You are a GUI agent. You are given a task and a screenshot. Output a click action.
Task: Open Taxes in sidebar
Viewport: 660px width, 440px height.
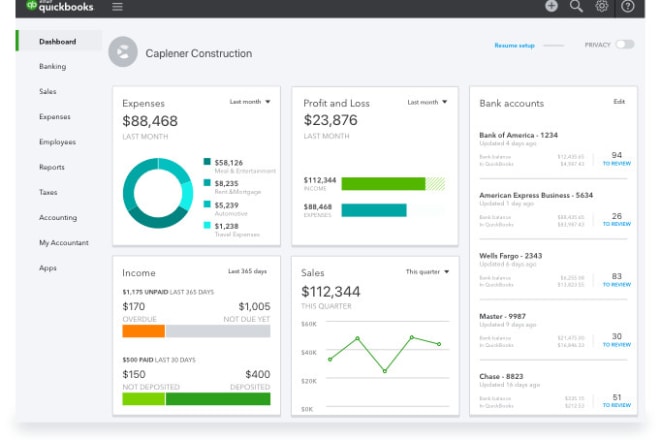pyautogui.click(x=48, y=192)
